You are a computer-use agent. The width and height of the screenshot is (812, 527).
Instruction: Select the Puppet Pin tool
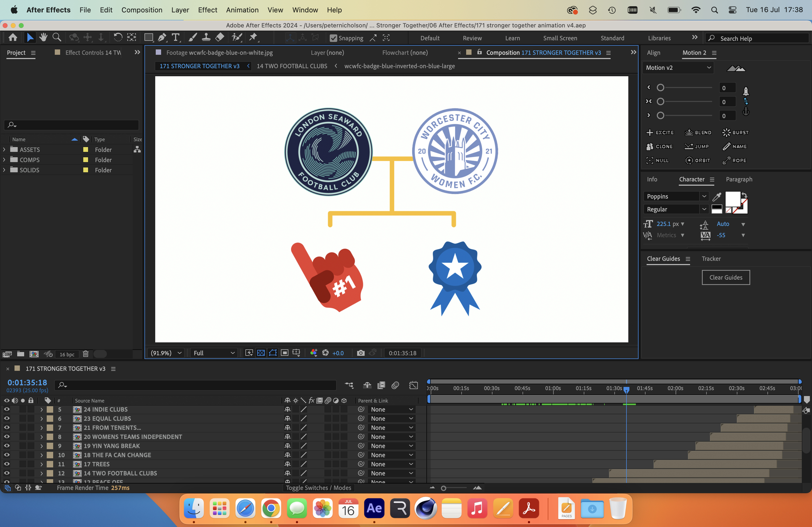pyautogui.click(x=253, y=38)
